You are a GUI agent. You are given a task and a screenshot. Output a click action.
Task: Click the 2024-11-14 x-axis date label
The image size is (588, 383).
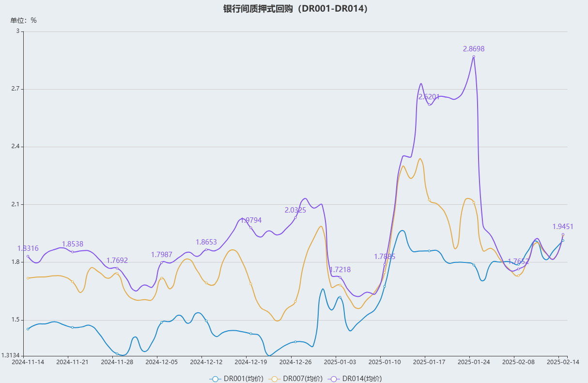tap(28, 362)
